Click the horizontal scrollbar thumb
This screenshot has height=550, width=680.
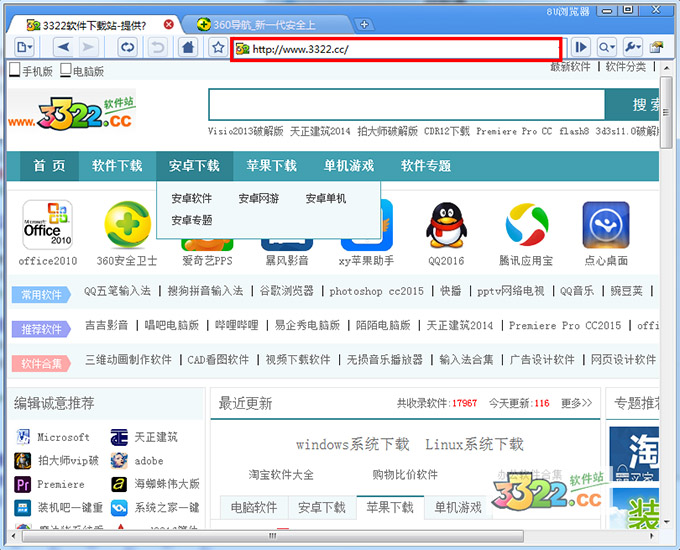[272, 536]
